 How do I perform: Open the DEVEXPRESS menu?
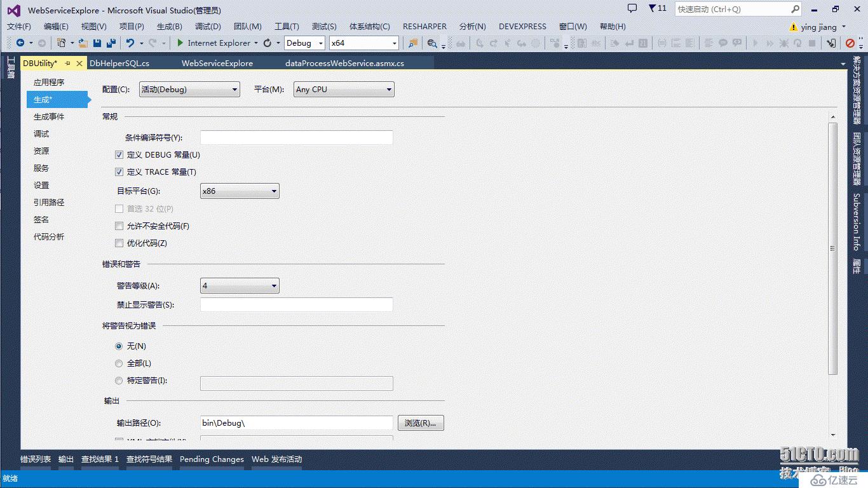pos(522,27)
